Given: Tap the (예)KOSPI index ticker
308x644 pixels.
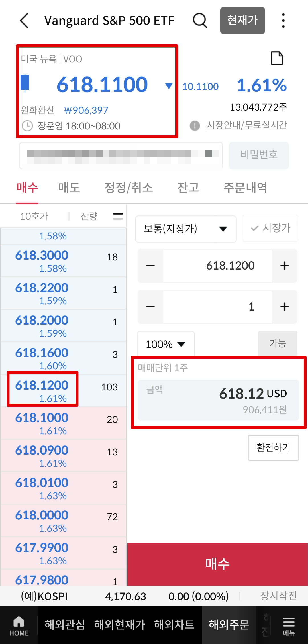Looking at the screenshot, I should tap(44, 596).
